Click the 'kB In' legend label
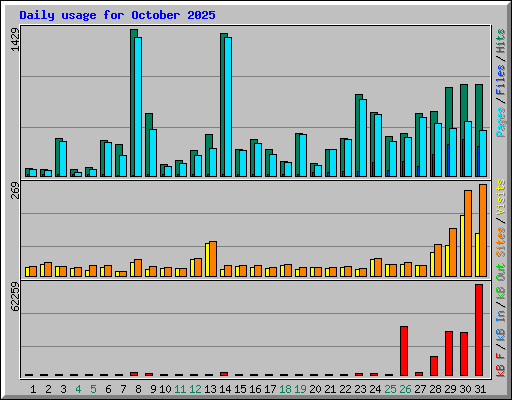 tap(501, 326)
